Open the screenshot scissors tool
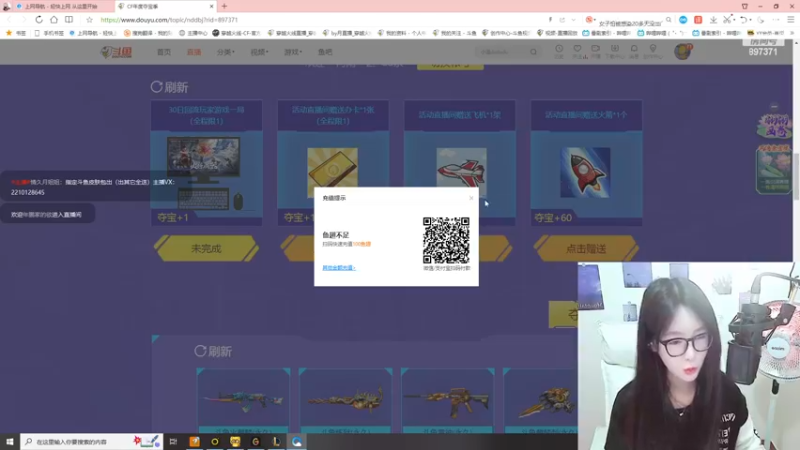800x450 pixels. click(x=728, y=20)
